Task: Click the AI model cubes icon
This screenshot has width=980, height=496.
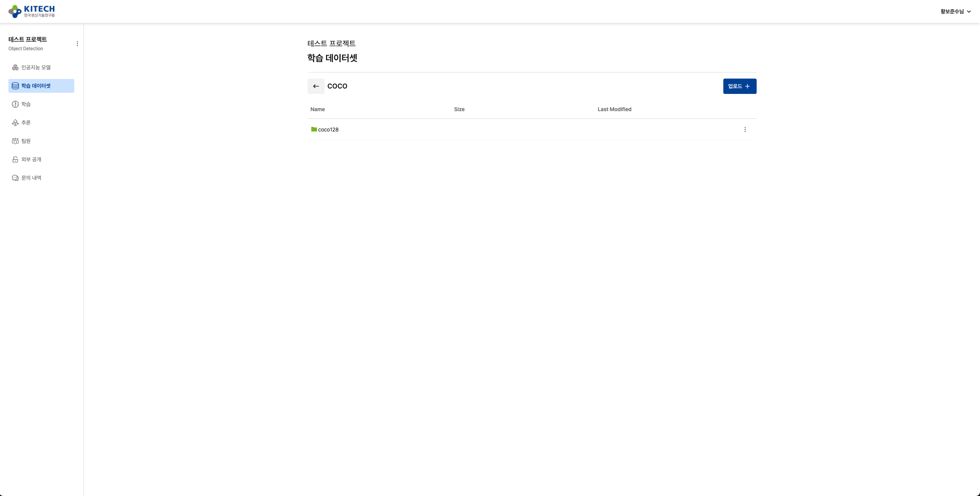Action: click(15, 67)
